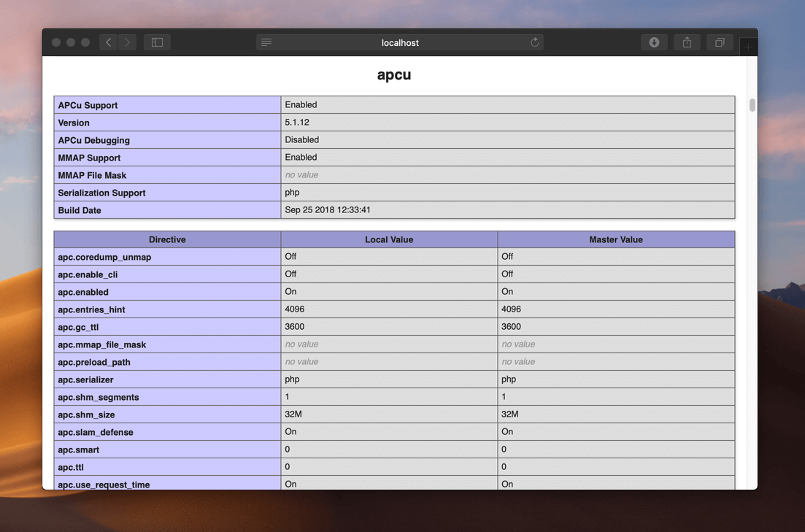
Task: Click the Build Date value cell
Action: click(x=507, y=210)
